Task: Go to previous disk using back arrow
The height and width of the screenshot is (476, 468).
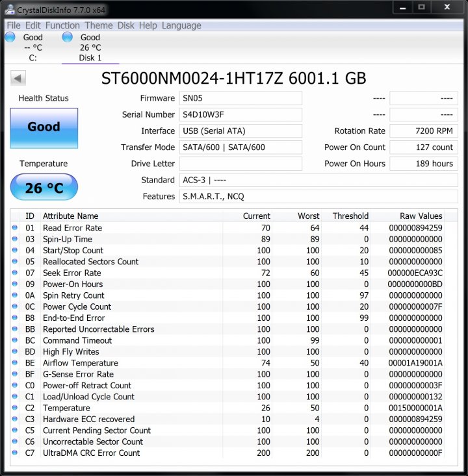Action: tap(18, 79)
